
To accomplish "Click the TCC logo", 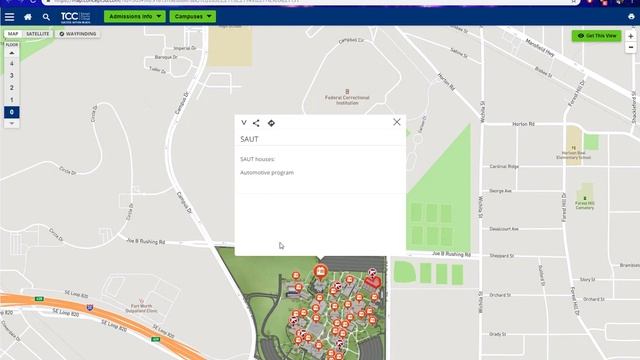I will pyautogui.click(x=76, y=17).
